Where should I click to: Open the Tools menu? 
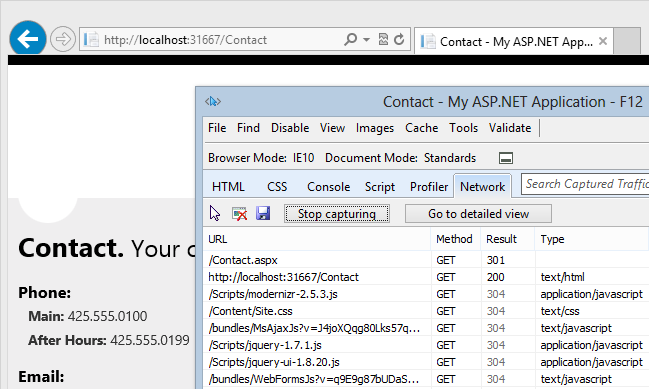click(x=464, y=128)
